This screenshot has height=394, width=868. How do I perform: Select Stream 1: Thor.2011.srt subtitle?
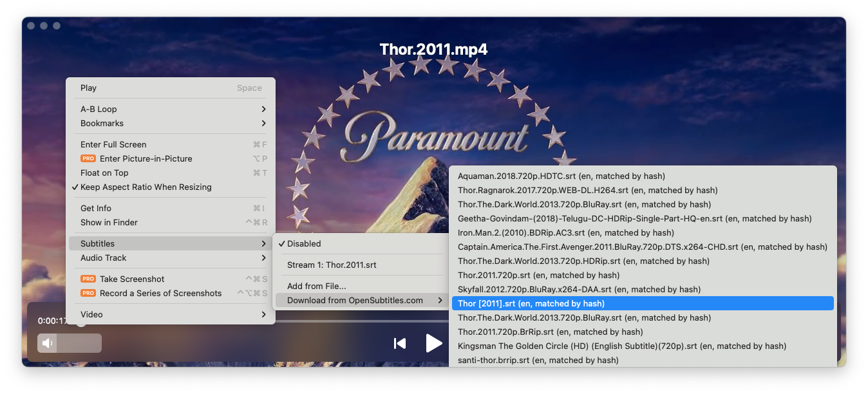361,265
